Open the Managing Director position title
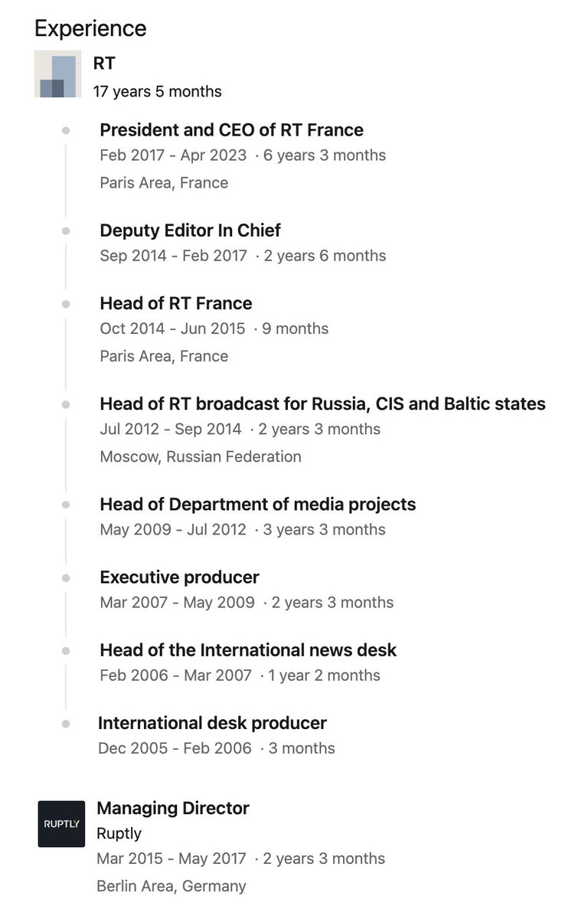The height and width of the screenshot is (919, 588). coord(173,808)
